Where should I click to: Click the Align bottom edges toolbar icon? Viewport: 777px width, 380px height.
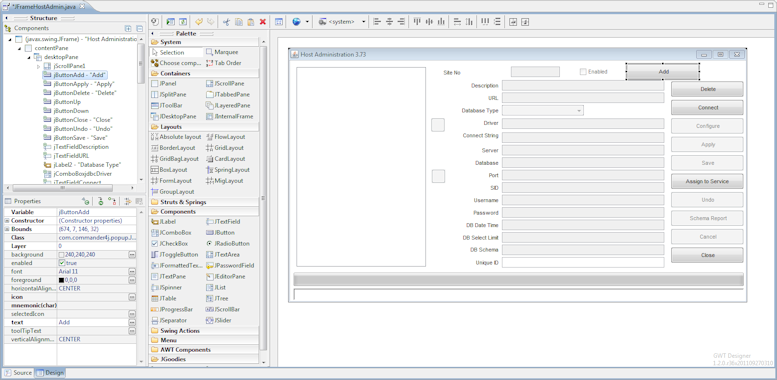pos(441,22)
